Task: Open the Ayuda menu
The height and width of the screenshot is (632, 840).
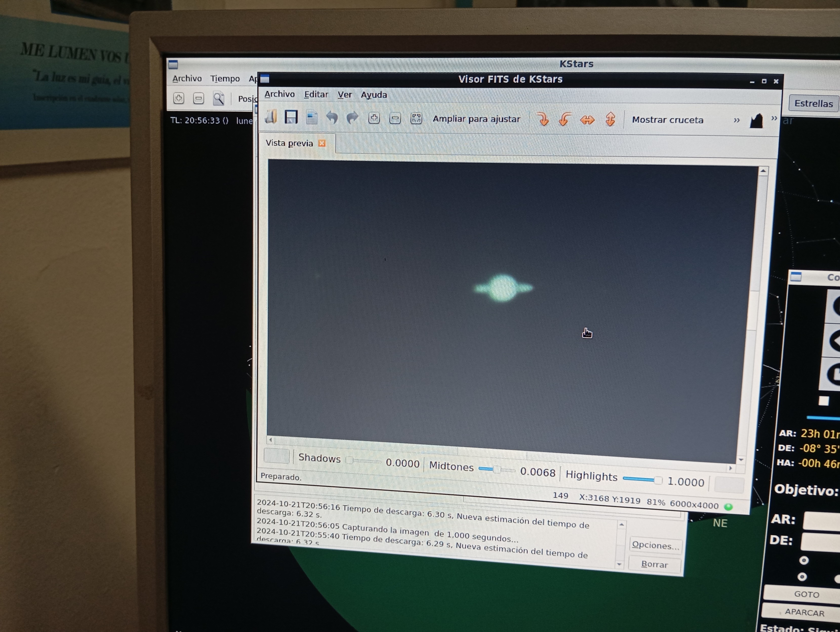Action: tap(374, 95)
